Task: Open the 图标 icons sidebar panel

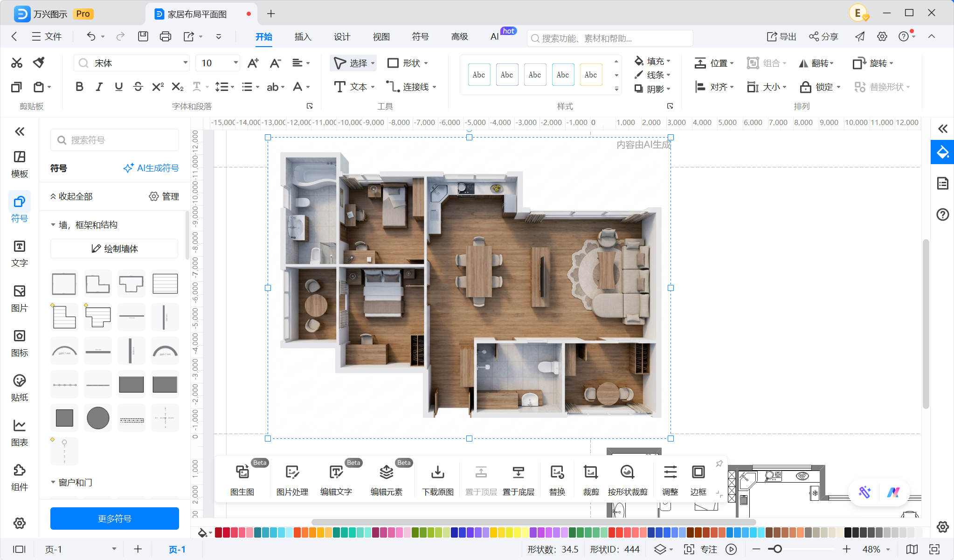Action: [x=20, y=343]
